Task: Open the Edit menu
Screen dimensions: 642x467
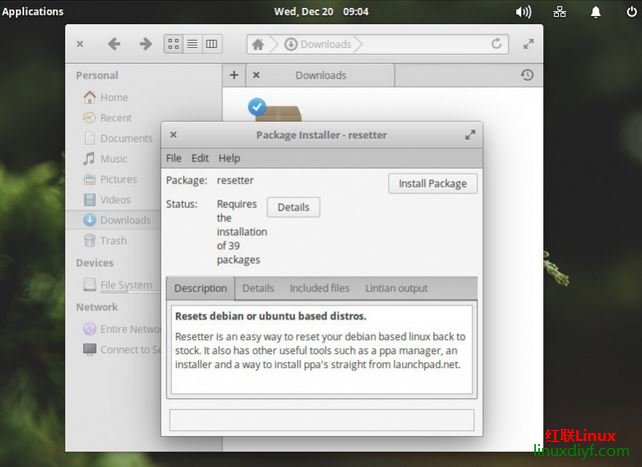Action: [200, 158]
